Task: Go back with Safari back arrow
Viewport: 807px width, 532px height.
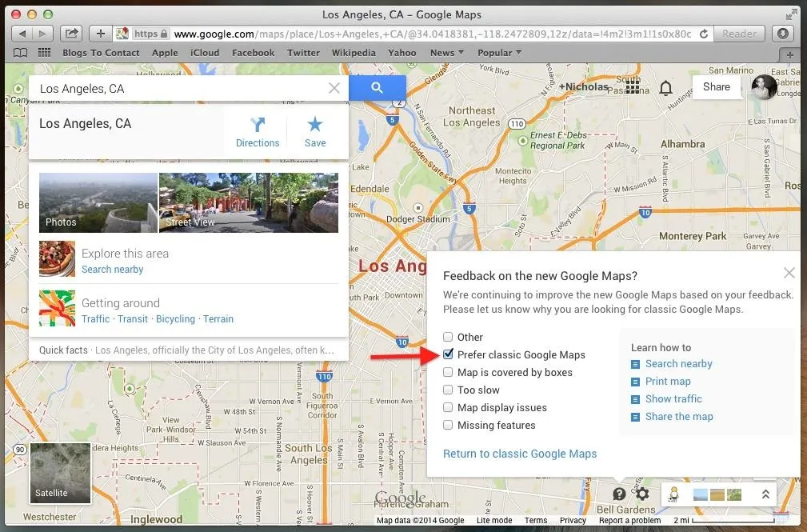Action: coord(22,34)
